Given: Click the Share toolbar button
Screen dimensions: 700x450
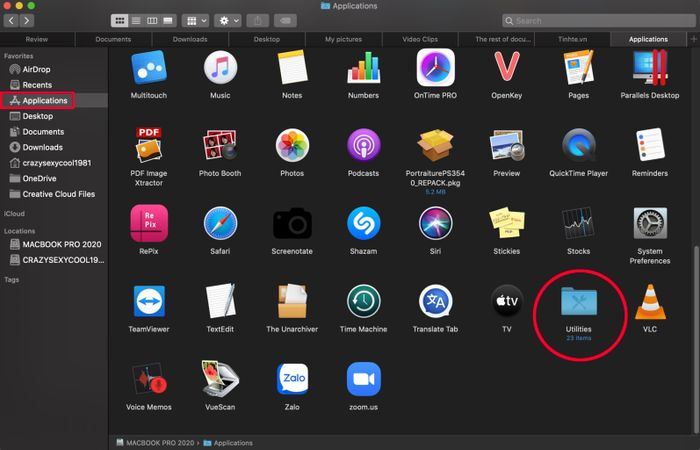Looking at the screenshot, I should pyautogui.click(x=258, y=21).
